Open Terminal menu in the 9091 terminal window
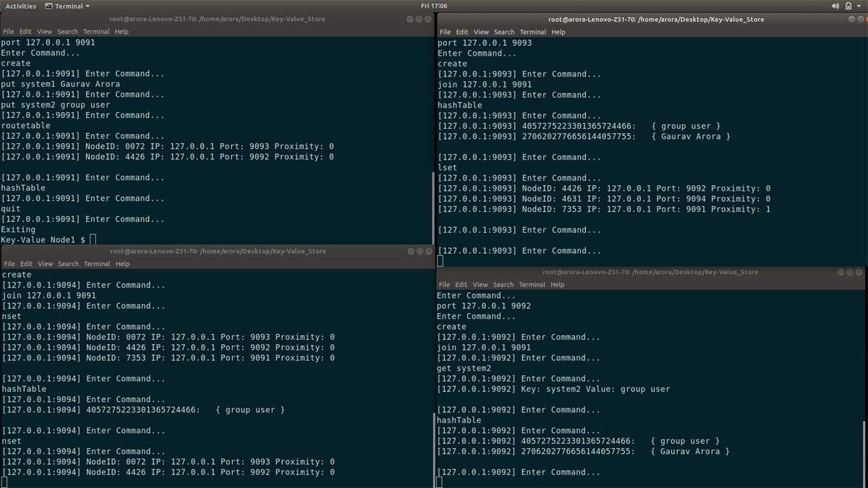This screenshot has height=488, width=868. pyautogui.click(x=95, y=32)
